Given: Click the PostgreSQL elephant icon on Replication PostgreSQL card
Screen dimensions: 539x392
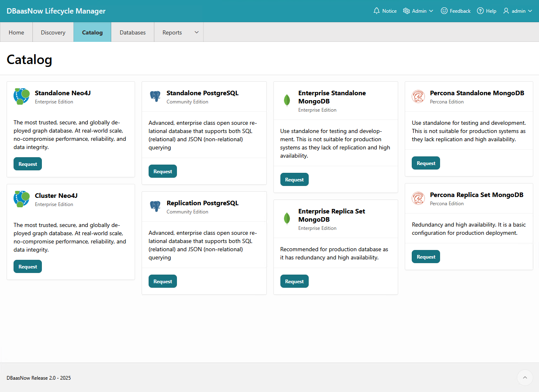Looking at the screenshot, I should 155,206.
